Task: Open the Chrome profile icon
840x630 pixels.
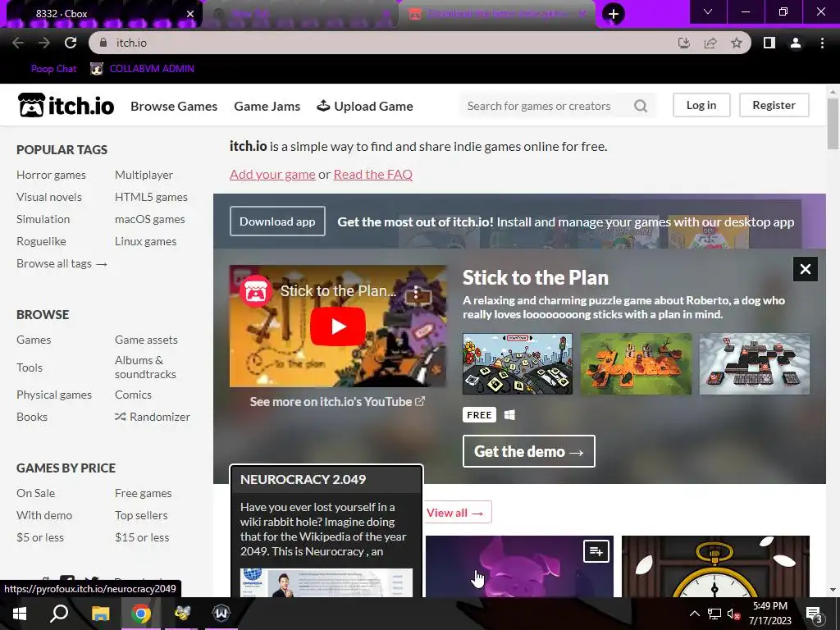Action: [x=796, y=43]
